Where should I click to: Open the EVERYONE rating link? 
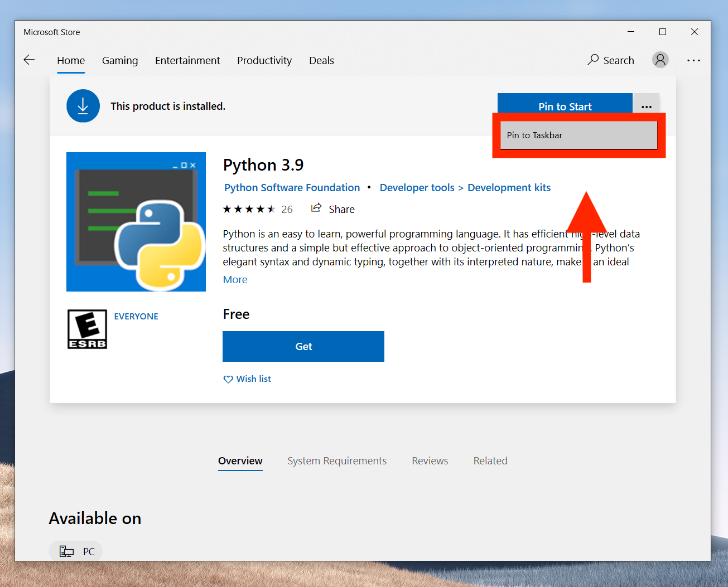(x=136, y=316)
